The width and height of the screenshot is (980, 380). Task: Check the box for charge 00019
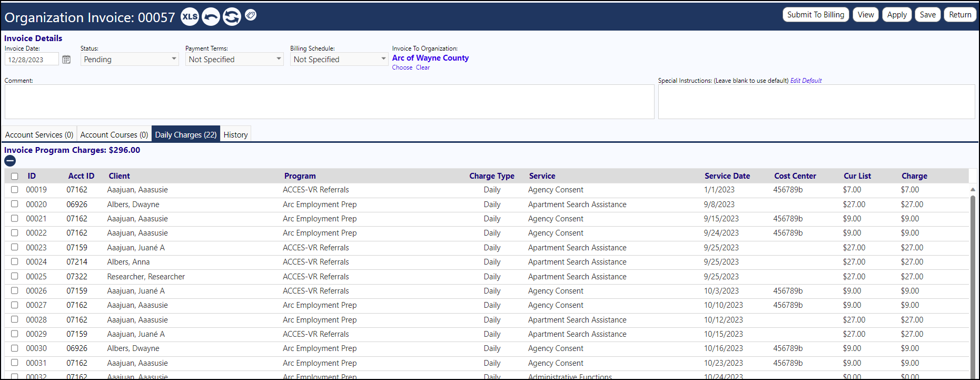pyautogui.click(x=15, y=190)
